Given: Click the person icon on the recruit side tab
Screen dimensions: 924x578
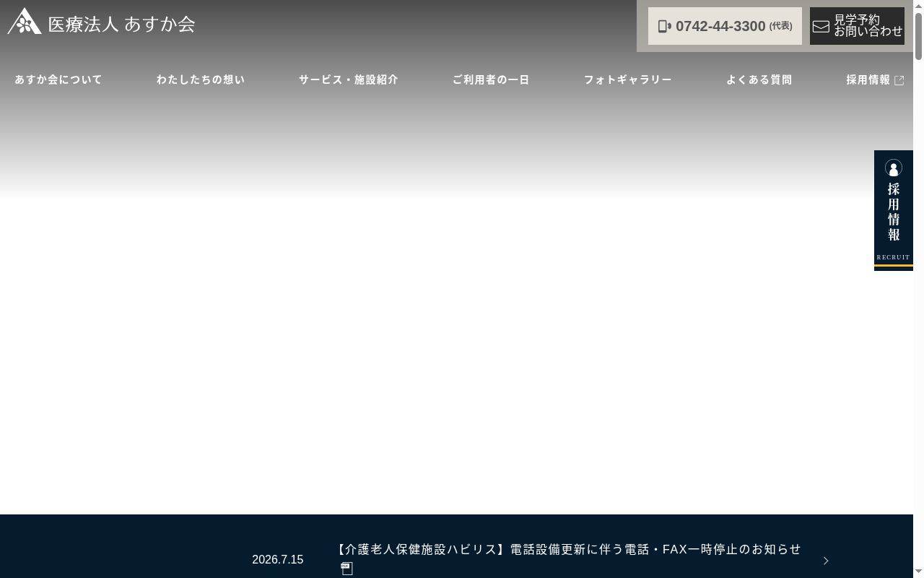Looking at the screenshot, I should click(894, 168).
